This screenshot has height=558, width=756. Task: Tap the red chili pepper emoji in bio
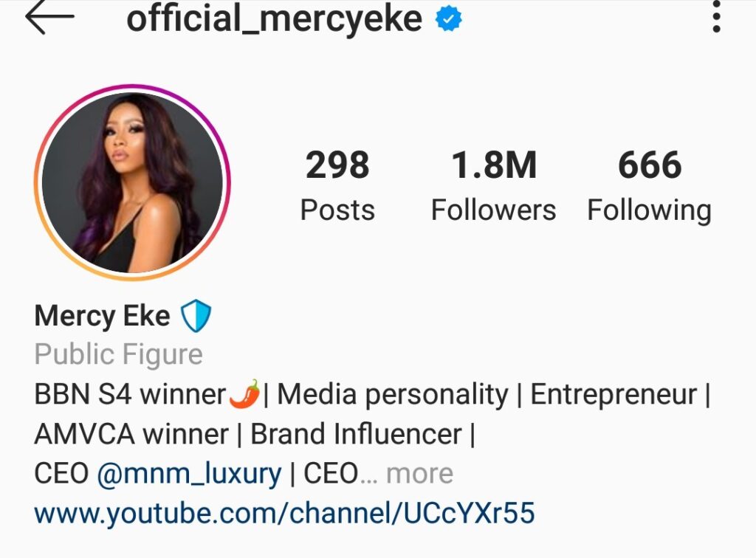[x=245, y=393]
